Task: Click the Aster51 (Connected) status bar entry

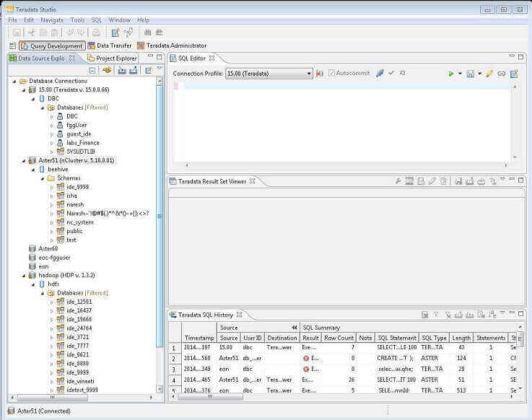Action: pos(40,411)
